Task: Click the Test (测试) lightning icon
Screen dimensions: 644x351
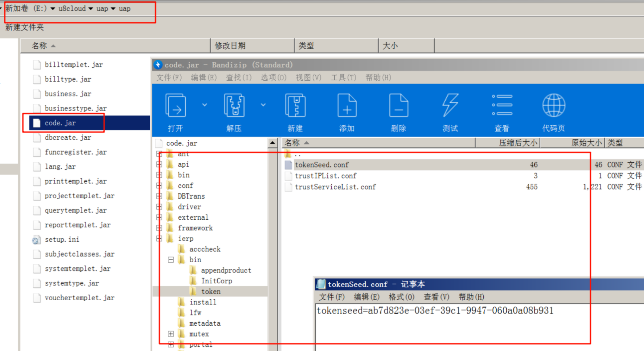Action: click(x=450, y=106)
